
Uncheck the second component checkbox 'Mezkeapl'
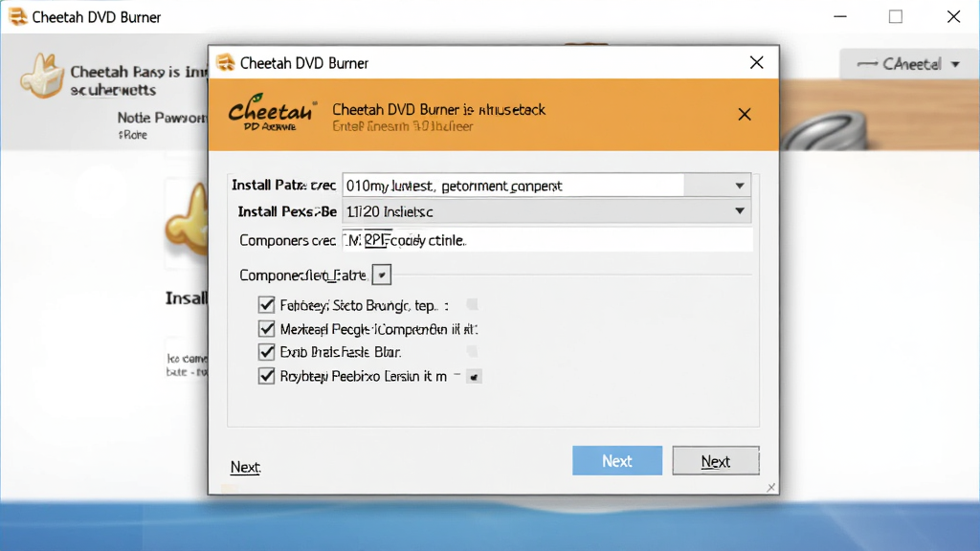click(x=266, y=329)
